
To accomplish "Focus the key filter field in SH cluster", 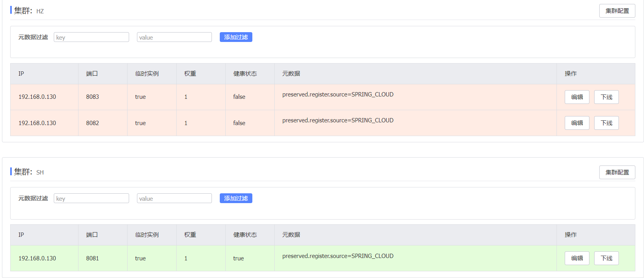I will point(91,198).
